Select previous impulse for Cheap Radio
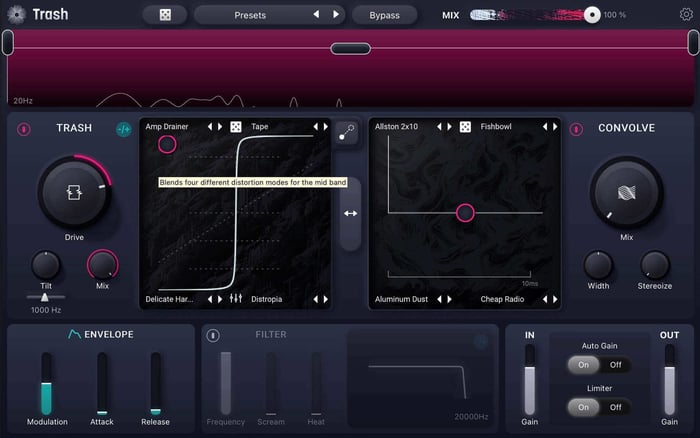Image resolution: width=700 pixels, height=438 pixels. pyautogui.click(x=545, y=299)
